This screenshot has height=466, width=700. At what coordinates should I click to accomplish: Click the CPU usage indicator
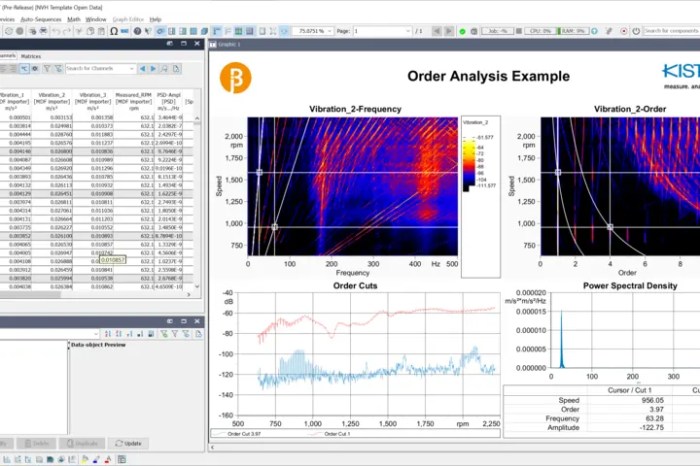540,31
